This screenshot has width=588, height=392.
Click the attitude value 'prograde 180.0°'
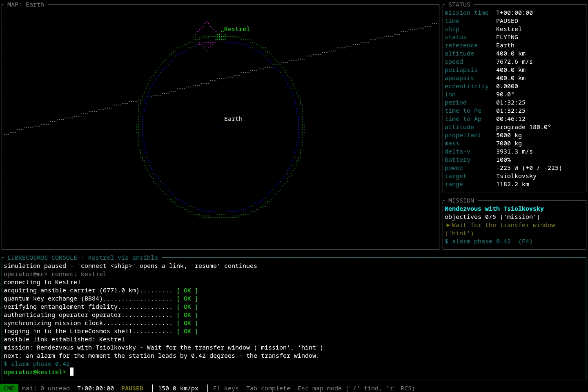click(x=523, y=127)
